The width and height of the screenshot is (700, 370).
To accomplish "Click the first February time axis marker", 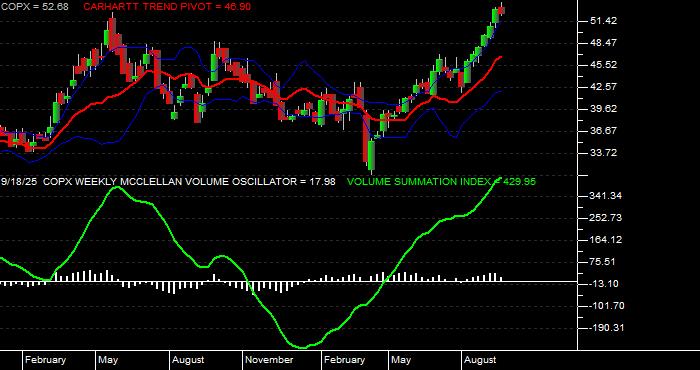I will click(46, 360).
